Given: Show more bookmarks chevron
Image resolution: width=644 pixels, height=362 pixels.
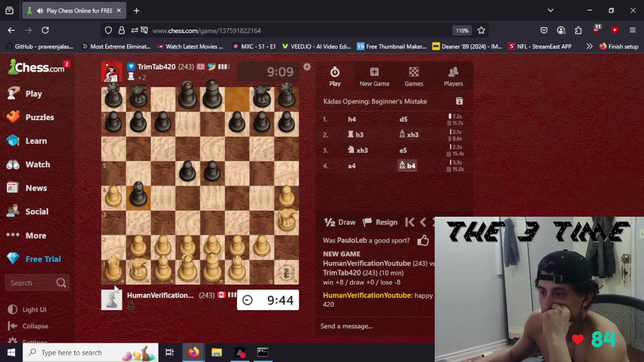Looking at the screenshot, I should click(589, 46).
